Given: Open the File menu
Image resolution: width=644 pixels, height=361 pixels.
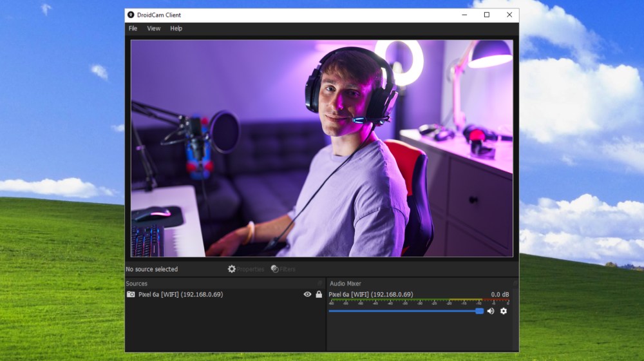Looking at the screenshot, I should (133, 28).
